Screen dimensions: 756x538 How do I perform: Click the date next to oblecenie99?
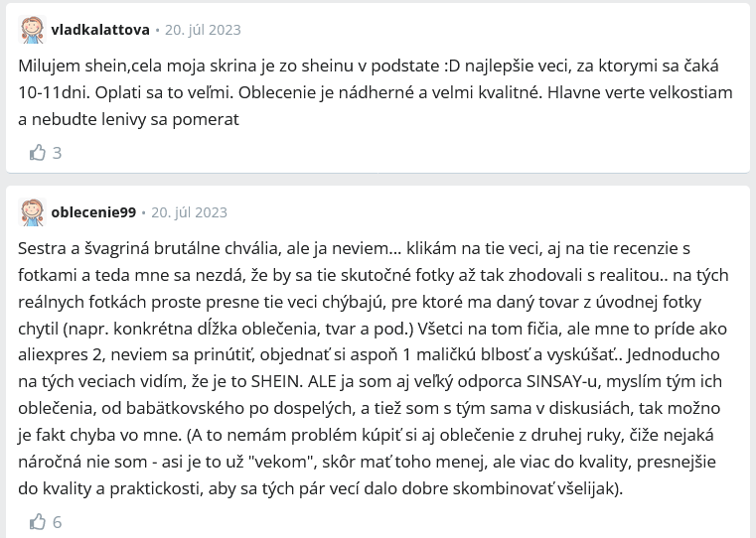(189, 212)
